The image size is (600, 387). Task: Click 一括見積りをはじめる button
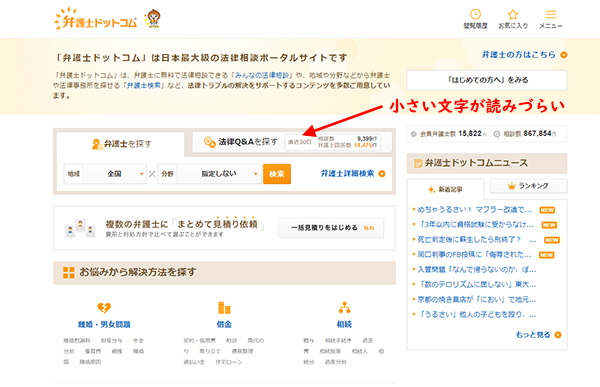pos(331,228)
